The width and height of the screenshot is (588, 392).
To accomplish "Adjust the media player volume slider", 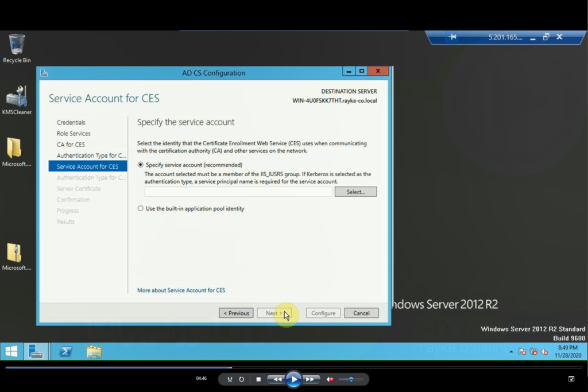I will tap(351, 379).
